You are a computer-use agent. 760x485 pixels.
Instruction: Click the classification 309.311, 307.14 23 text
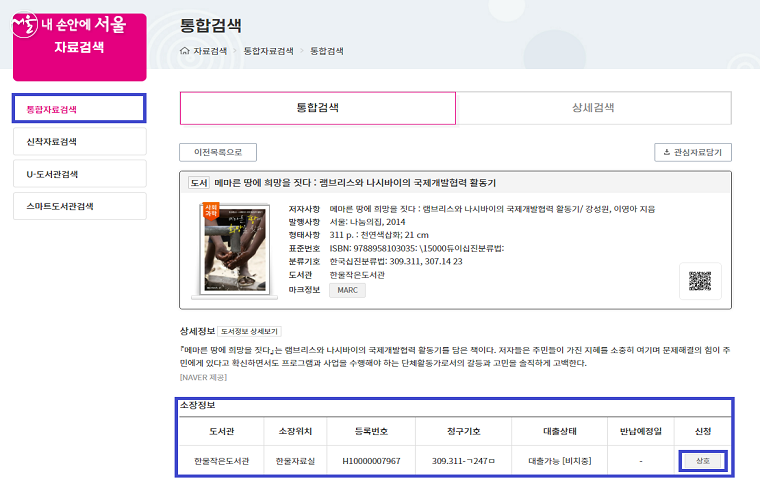coord(396,261)
